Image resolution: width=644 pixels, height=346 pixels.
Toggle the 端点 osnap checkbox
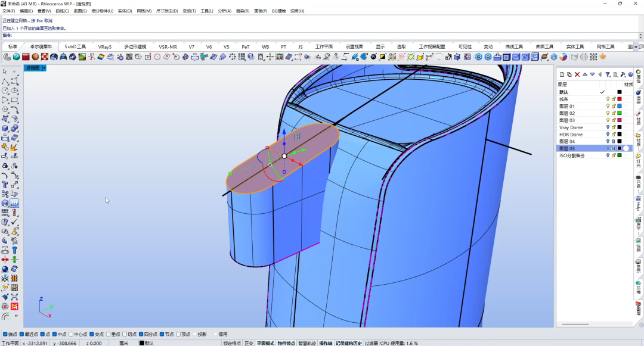pyautogui.click(x=5, y=334)
